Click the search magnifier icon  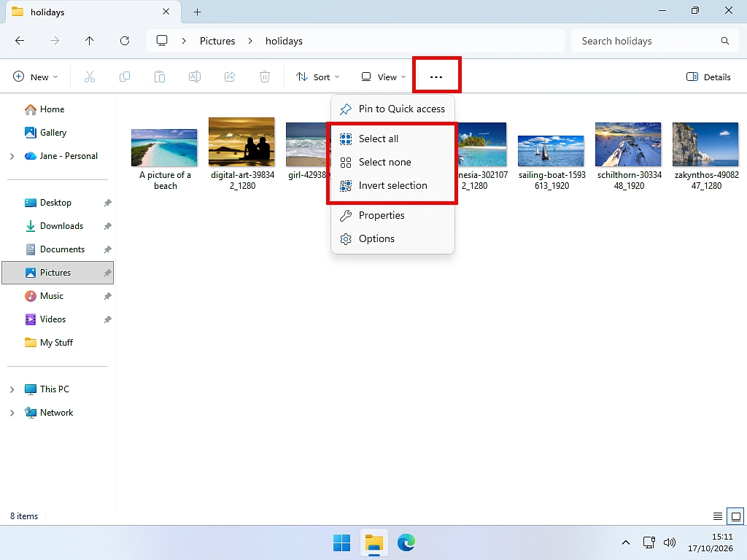[x=724, y=41]
